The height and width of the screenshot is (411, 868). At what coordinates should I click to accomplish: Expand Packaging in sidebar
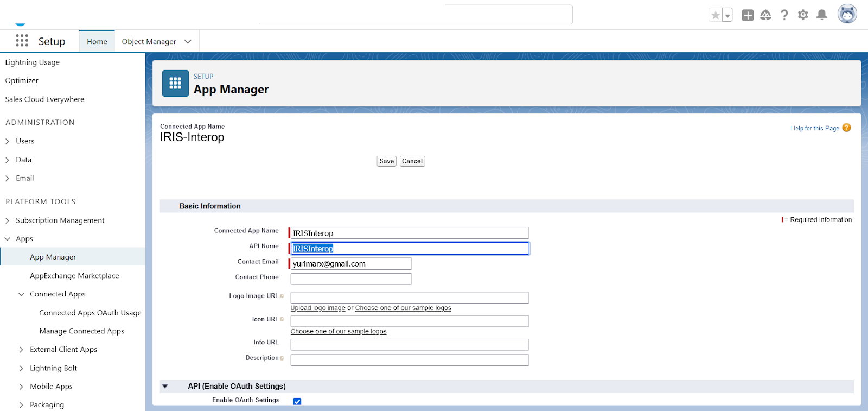21,405
